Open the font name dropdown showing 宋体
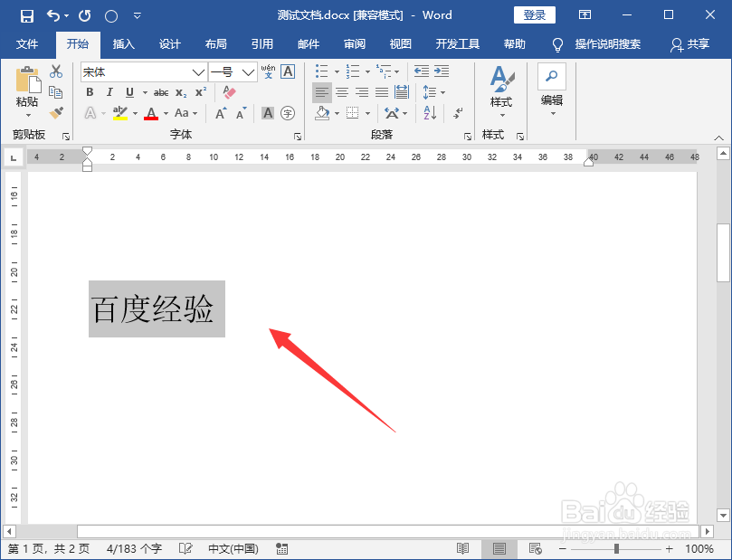Image resolution: width=732 pixels, height=560 pixels. [198, 72]
